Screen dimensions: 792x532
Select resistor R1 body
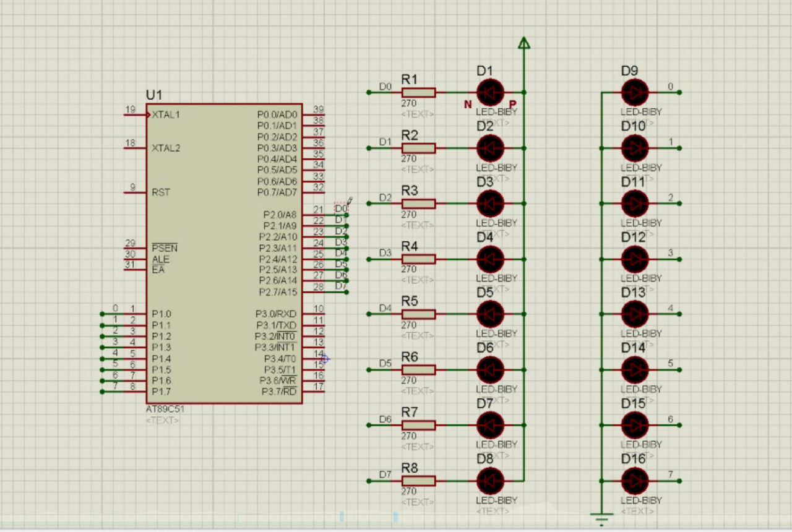pyautogui.click(x=418, y=93)
